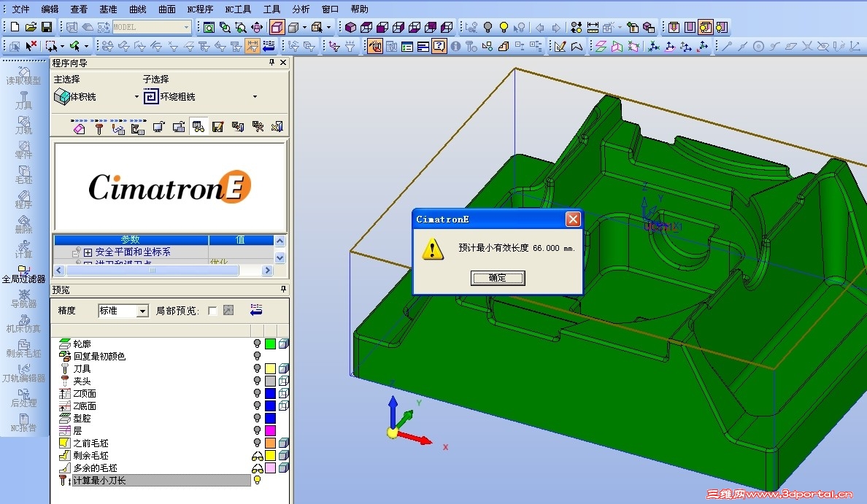Viewport: 867px width, 504px height.
Task: Toggle the 局部预览 checkbox
Action: [x=212, y=311]
